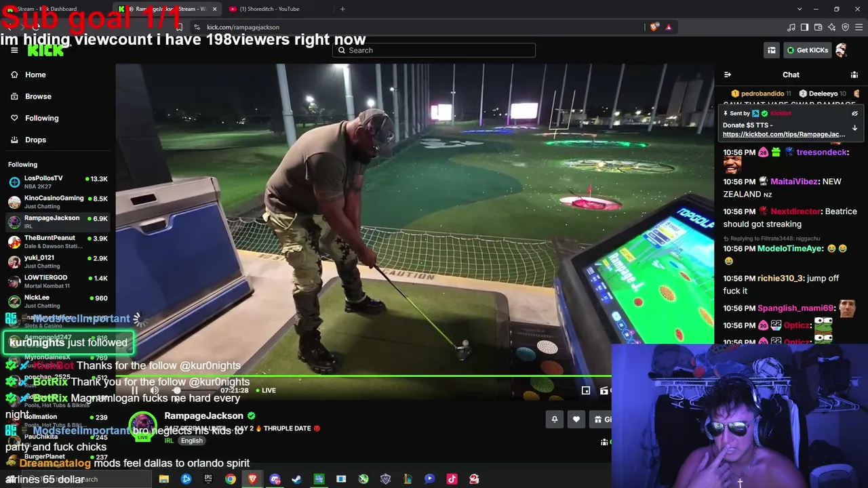Toggle mini player mode
This screenshot has height=488, width=868.
(586, 390)
